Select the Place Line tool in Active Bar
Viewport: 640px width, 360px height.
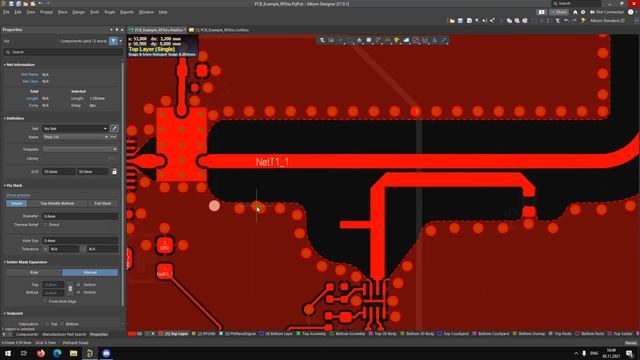(444, 40)
